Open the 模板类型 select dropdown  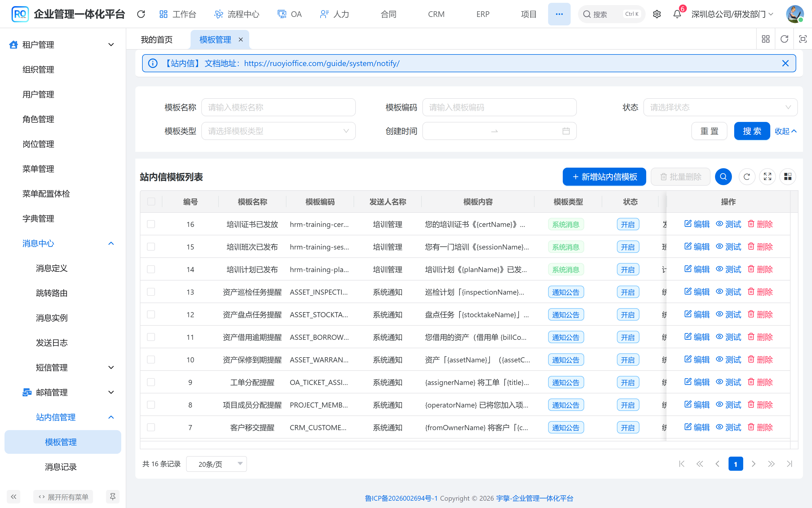278,131
